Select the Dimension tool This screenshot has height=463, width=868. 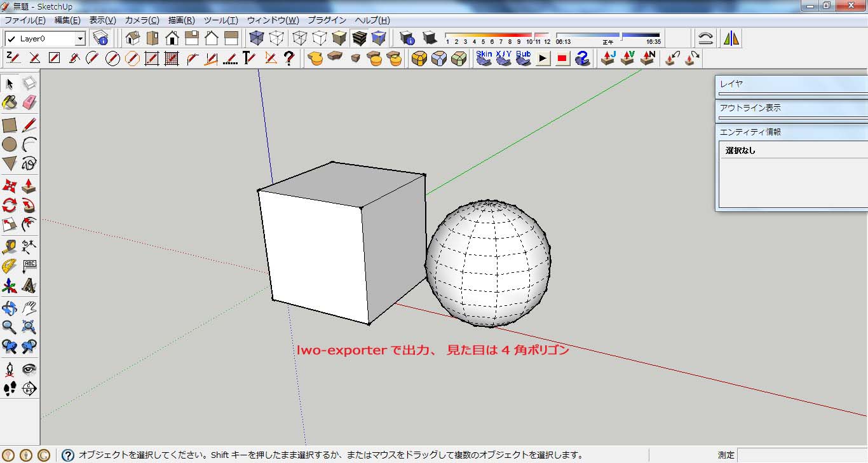[29, 247]
